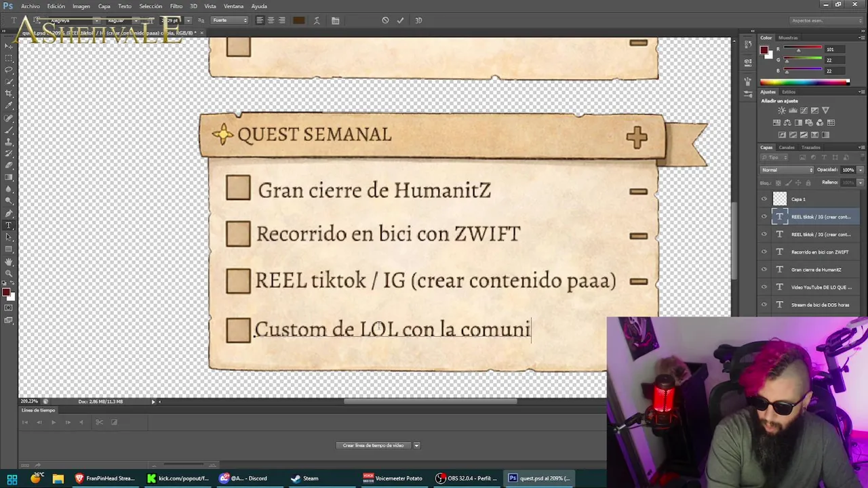This screenshot has width=868, height=488.
Task: Select the Crop tool
Action: click(x=8, y=94)
